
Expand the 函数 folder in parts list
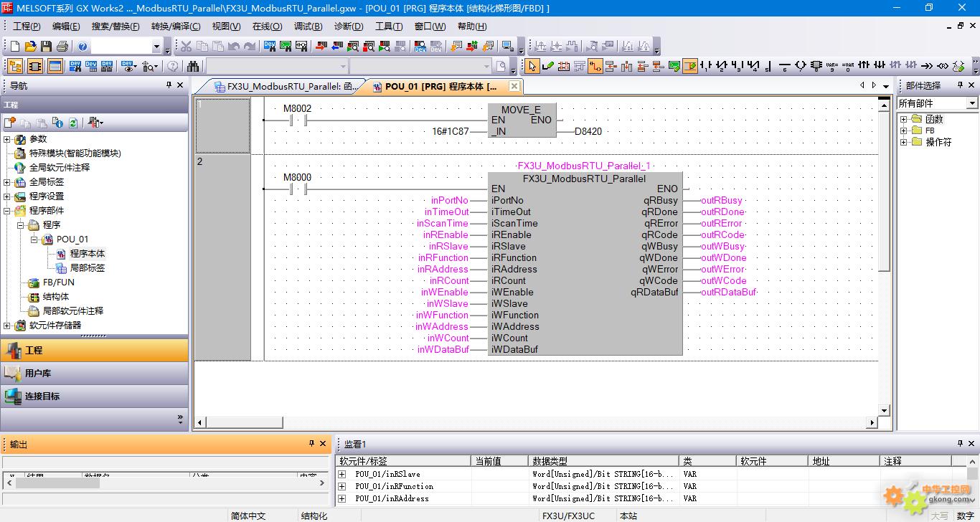[904, 120]
